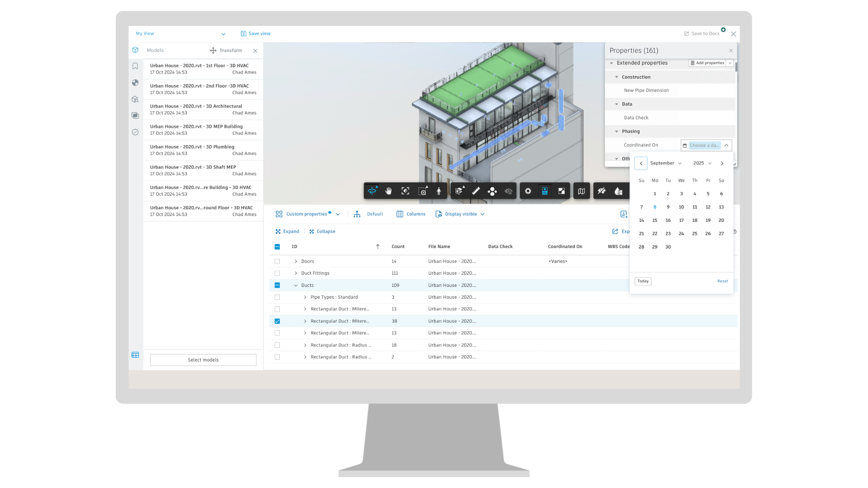
Task: Click the Select models button
Action: (203, 360)
